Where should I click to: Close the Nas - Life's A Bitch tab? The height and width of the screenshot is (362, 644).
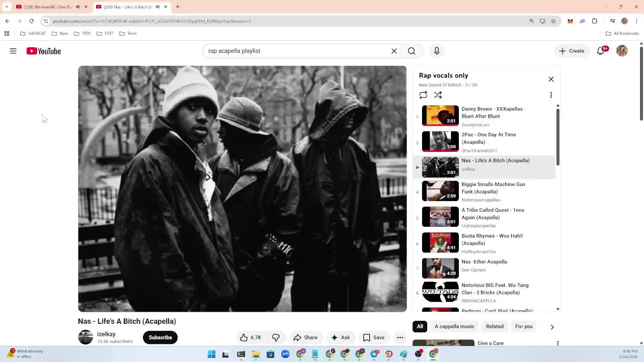tap(166, 7)
